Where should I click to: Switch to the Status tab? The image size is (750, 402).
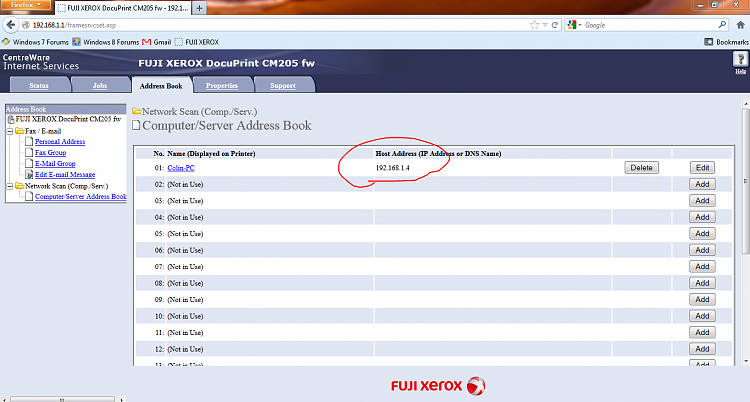click(39, 85)
